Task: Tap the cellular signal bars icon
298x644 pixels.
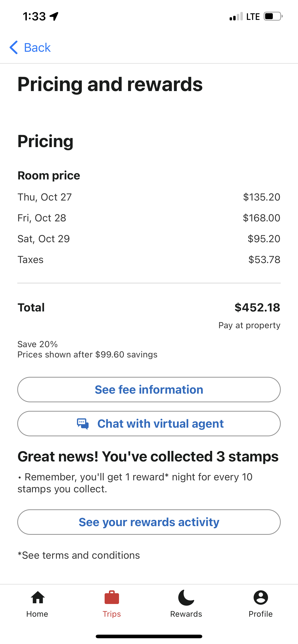Action: pyautogui.click(x=236, y=17)
